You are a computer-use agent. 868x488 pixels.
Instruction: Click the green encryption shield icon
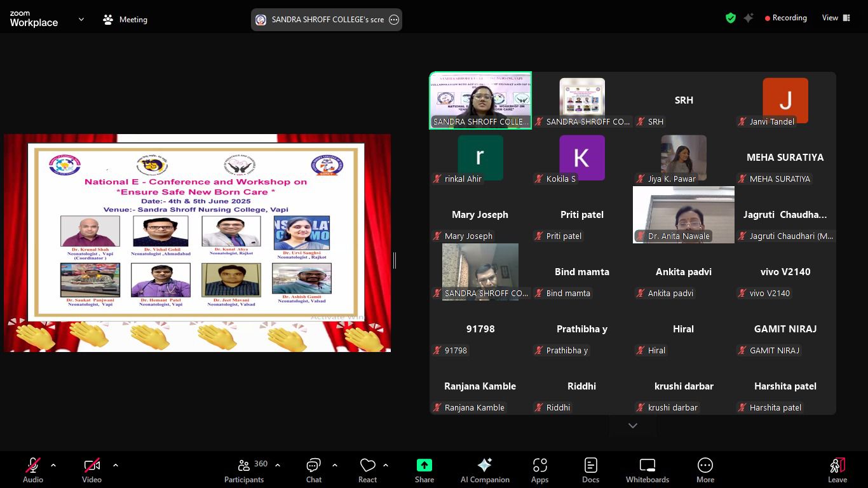(x=731, y=18)
